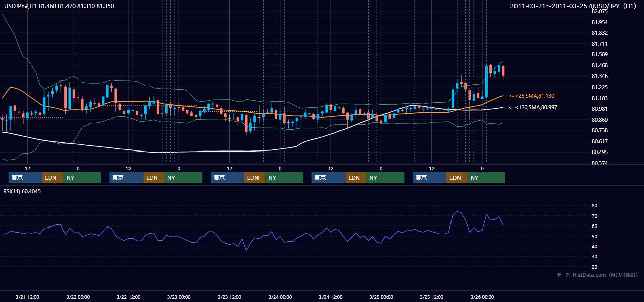This screenshot has height=302, width=644.
Task: Click the RSI axis value 80
Action: [594, 206]
